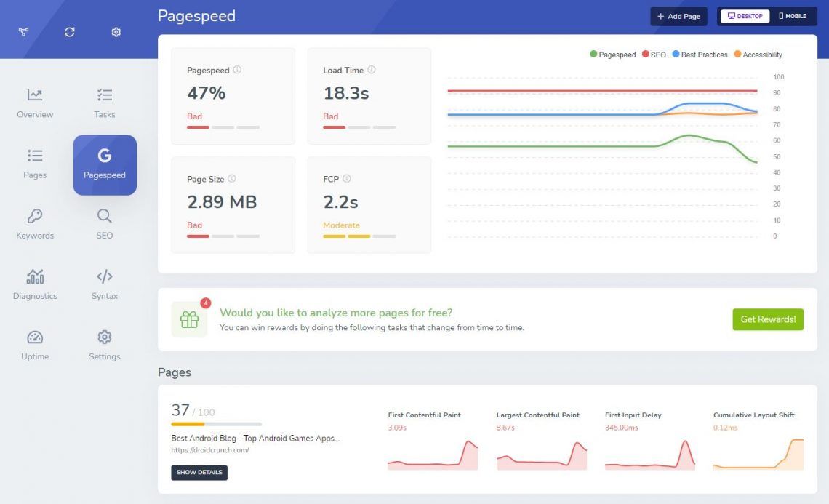Screen dimensions: 829x504
Task: Expand Show Details for the droidcrunch page
Action: [199, 472]
